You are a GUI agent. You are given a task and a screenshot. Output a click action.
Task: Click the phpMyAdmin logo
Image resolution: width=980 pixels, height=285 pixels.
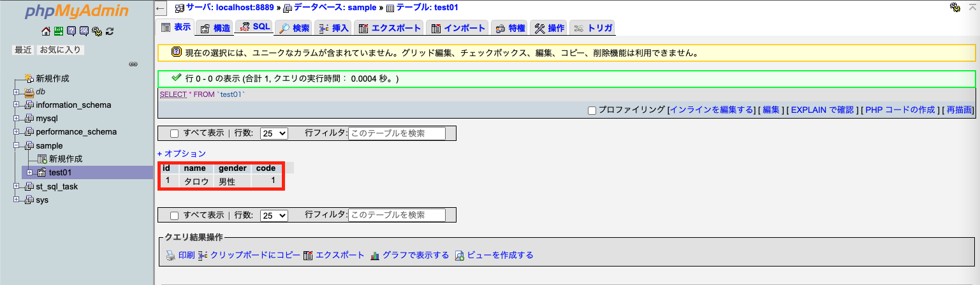click(x=77, y=12)
